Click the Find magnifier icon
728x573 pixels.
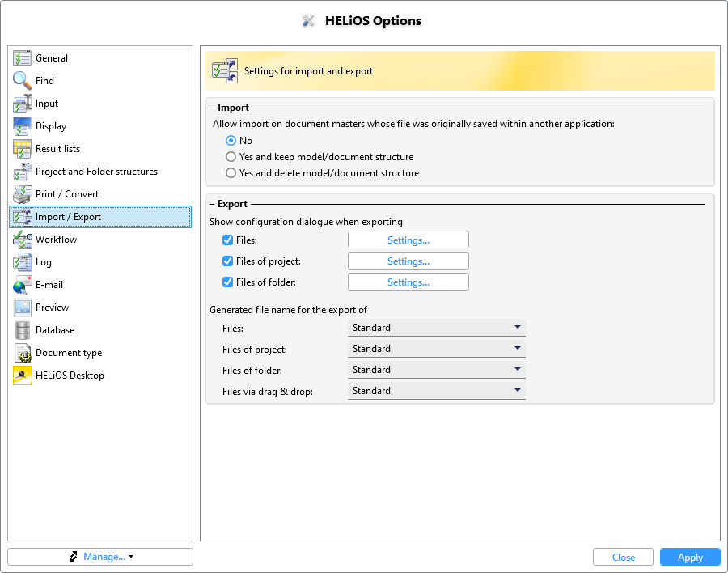coord(22,81)
